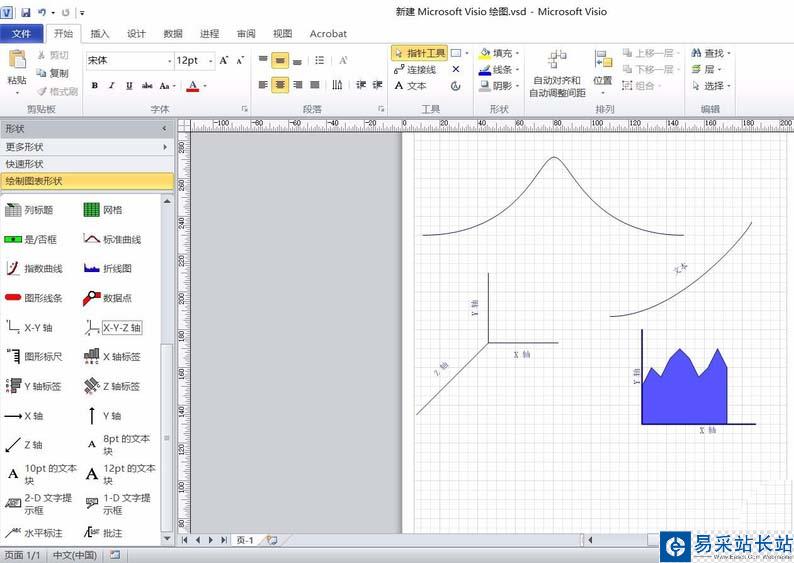Screen dimensions: 794x563
Task: Switch to the 数据 data tab
Action: 173,34
